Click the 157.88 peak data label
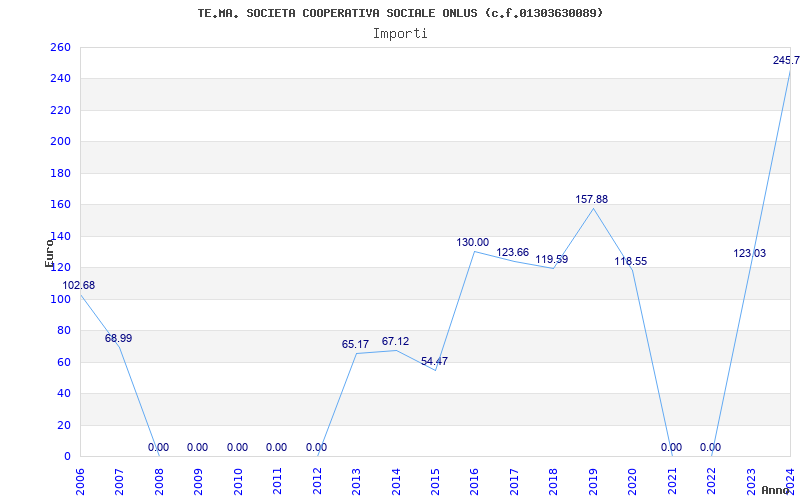 [591, 199]
